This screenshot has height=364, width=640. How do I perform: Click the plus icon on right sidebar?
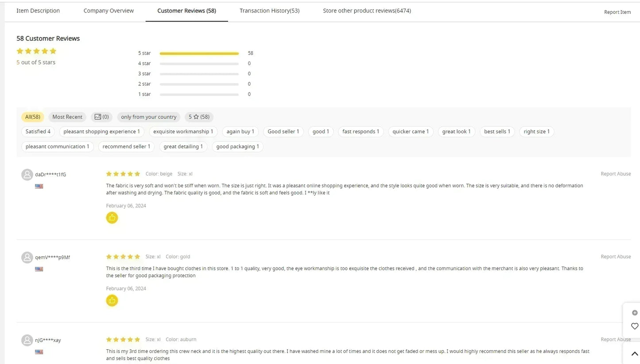[634, 313]
